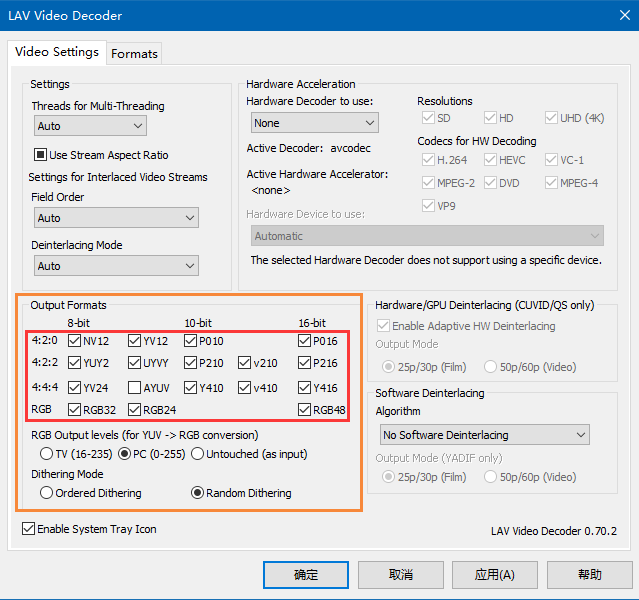Viewport: 639px width, 600px height.
Task: Expand the Field Order dropdown
Action: point(115,218)
